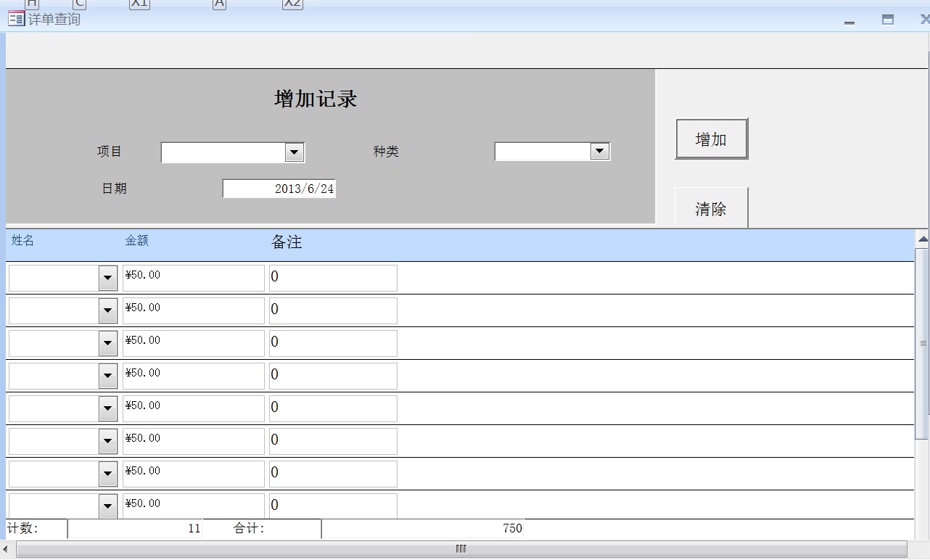Click the horizontal scrollbar thumb
The width and height of the screenshot is (930, 560).
461,549
